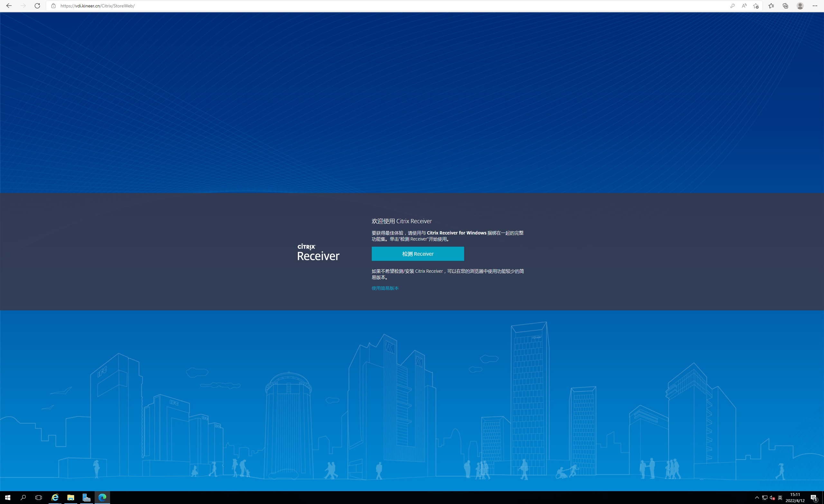The width and height of the screenshot is (824, 504).
Task: Open Task View on the taskbar
Action: pos(38,498)
